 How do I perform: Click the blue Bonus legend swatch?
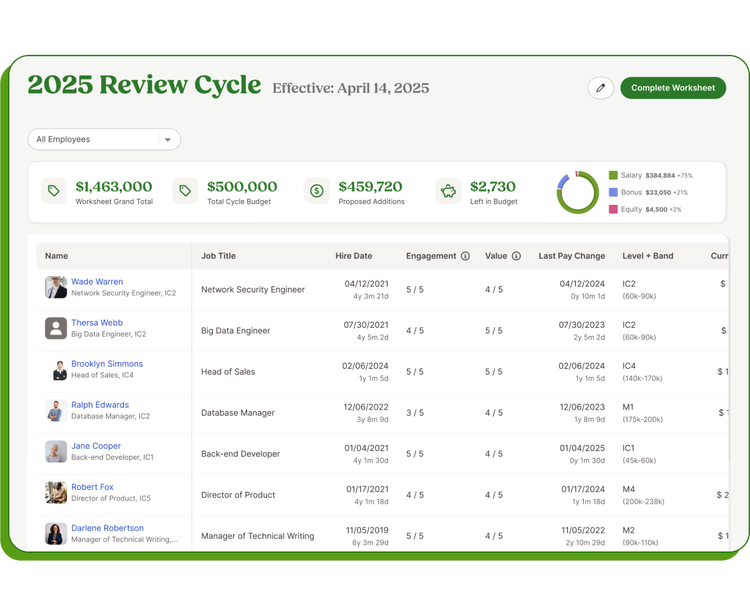click(613, 192)
